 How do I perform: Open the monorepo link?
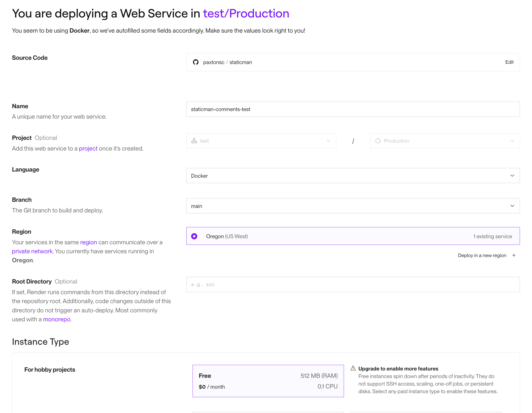tap(57, 319)
